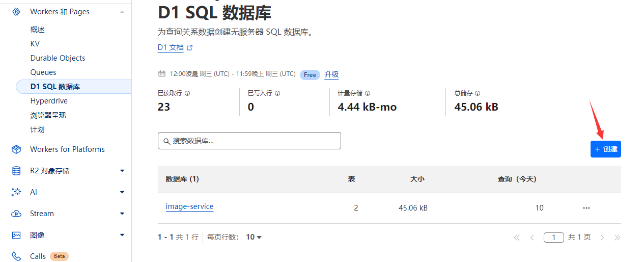Image resolution: width=644 pixels, height=262 pixels.
Task: Click the info icon beside 总储存
Action: [478, 94]
